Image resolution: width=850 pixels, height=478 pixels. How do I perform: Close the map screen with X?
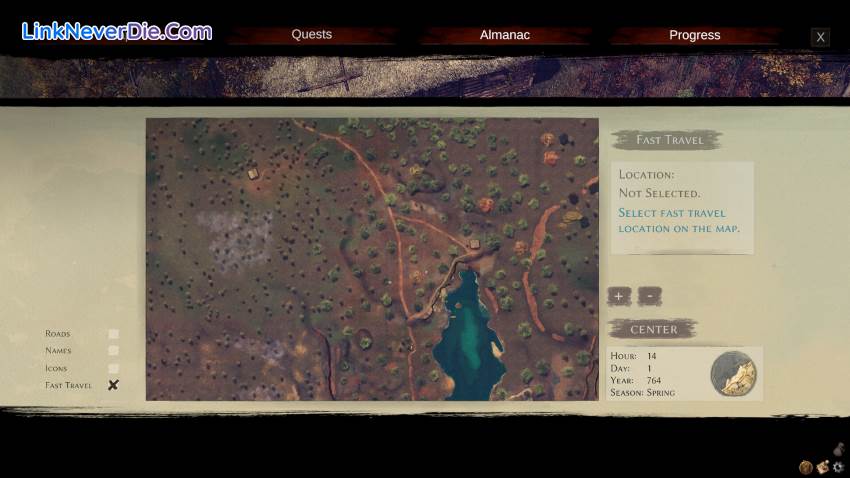click(x=820, y=37)
